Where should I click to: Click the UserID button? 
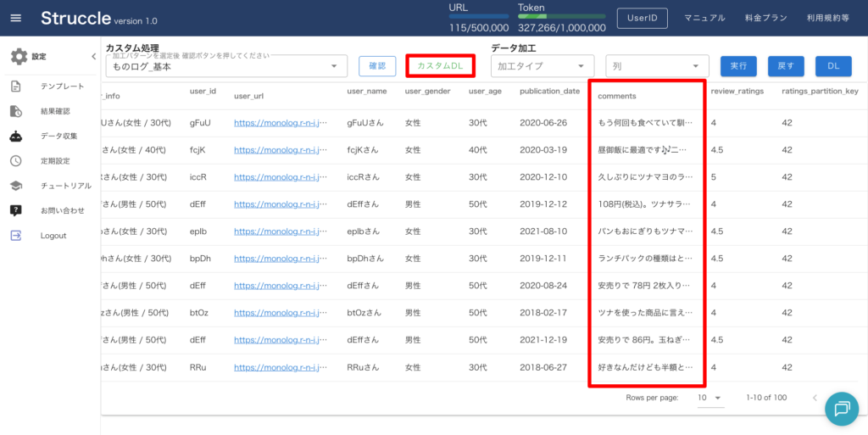pos(642,19)
